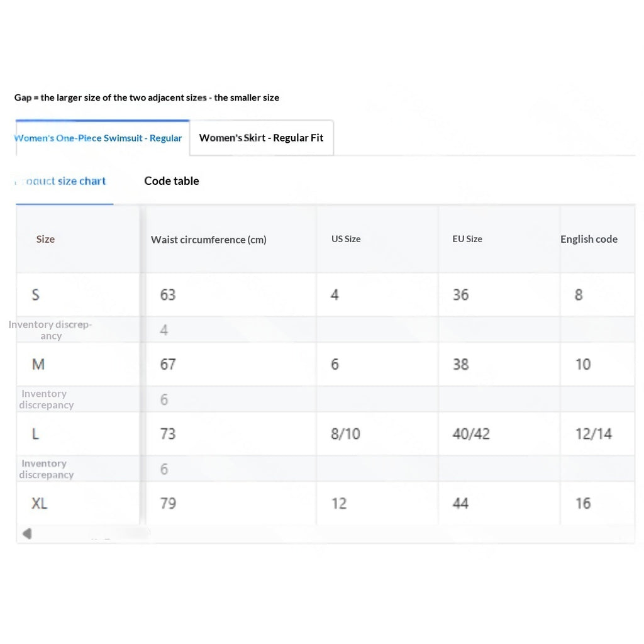Select the L size row label

click(x=35, y=434)
